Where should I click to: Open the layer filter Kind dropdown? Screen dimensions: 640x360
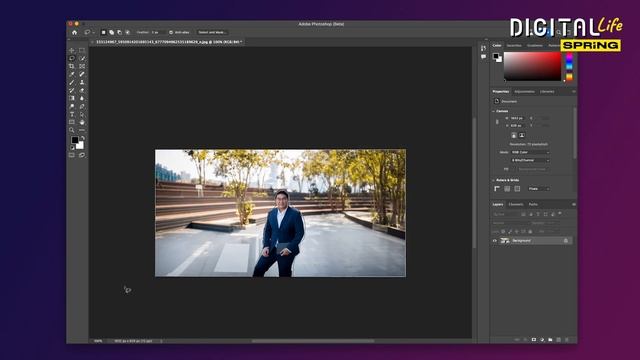pyautogui.click(x=505, y=214)
